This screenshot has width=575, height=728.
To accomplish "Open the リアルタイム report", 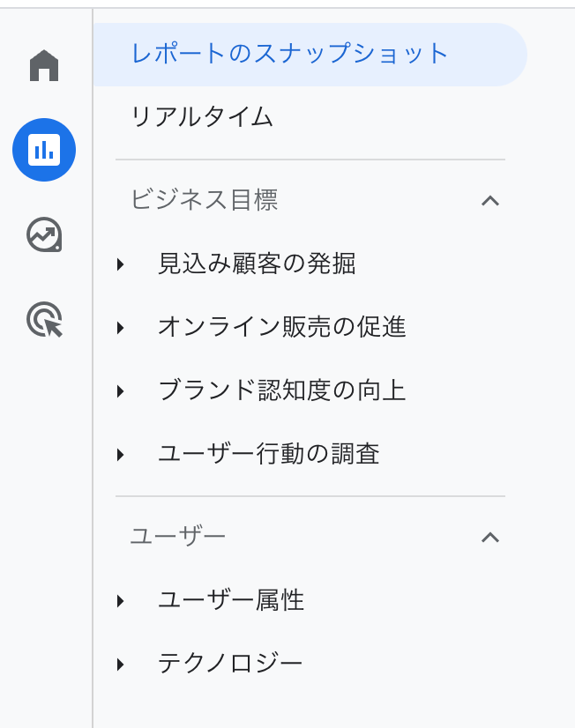I will [x=202, y=116].
